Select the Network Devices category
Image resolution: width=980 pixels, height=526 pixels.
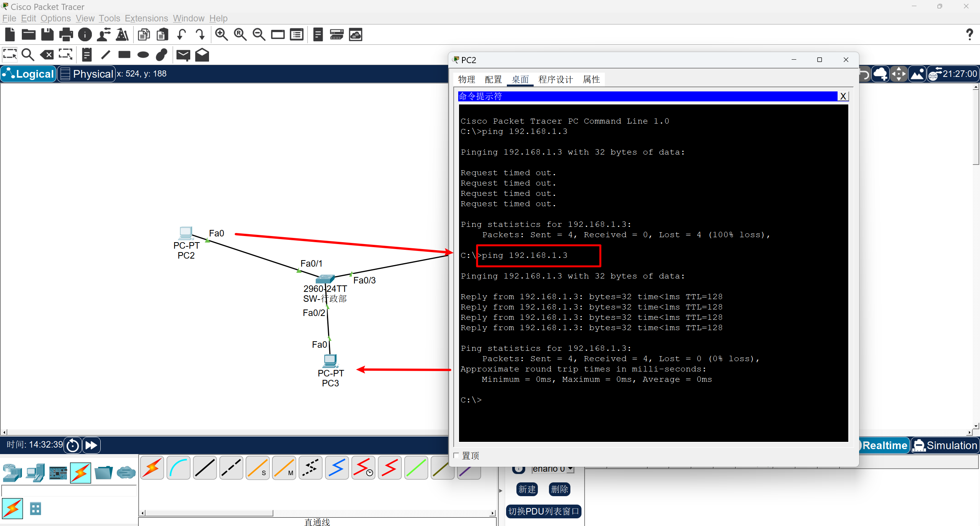pyautogui.click(x=12, y=473)
